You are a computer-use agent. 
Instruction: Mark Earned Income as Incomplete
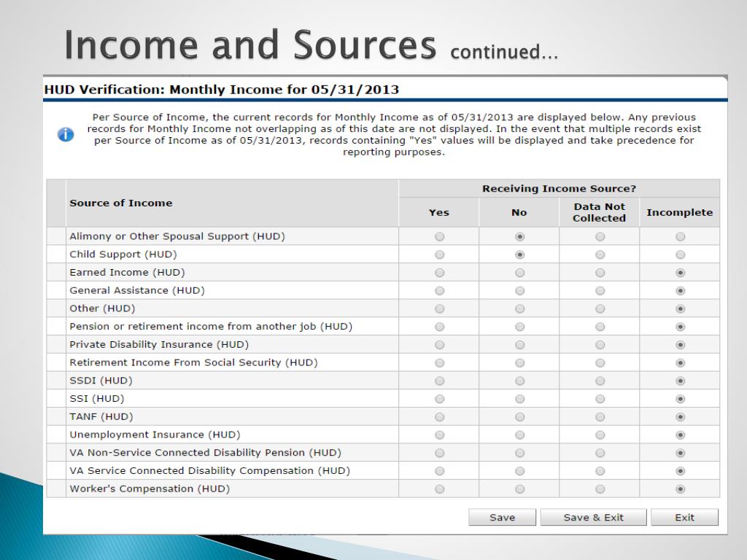[681, 273]
